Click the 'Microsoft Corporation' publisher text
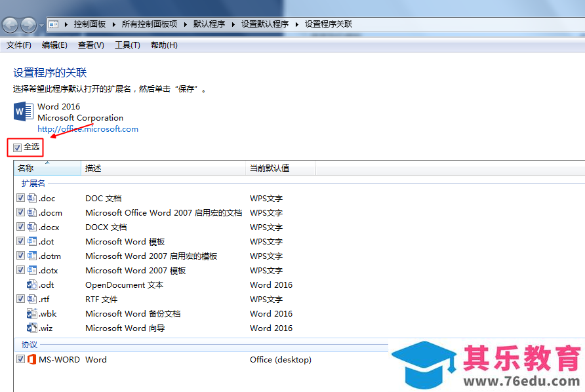This screenshot has width=585, height=392. [x=80, y=118]
